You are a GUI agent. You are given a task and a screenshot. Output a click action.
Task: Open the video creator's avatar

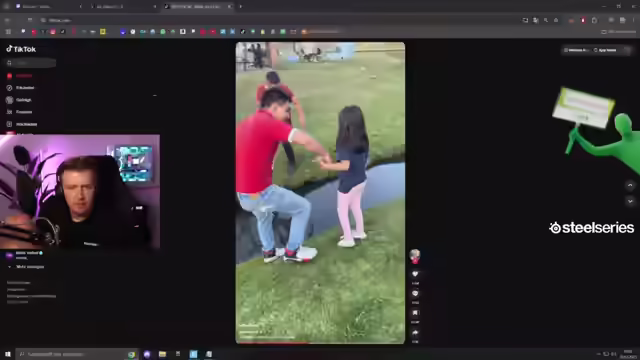[x=415, y=255]
